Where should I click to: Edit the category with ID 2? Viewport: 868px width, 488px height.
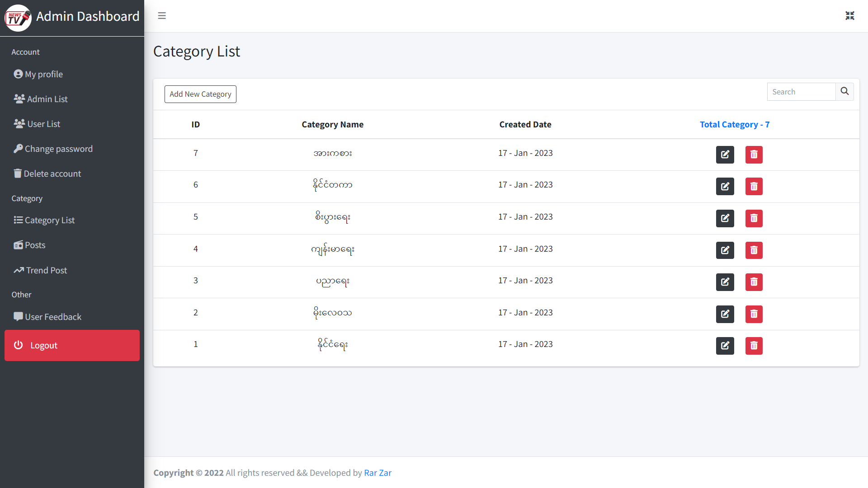pyautogui.click(x=725, y=314)
